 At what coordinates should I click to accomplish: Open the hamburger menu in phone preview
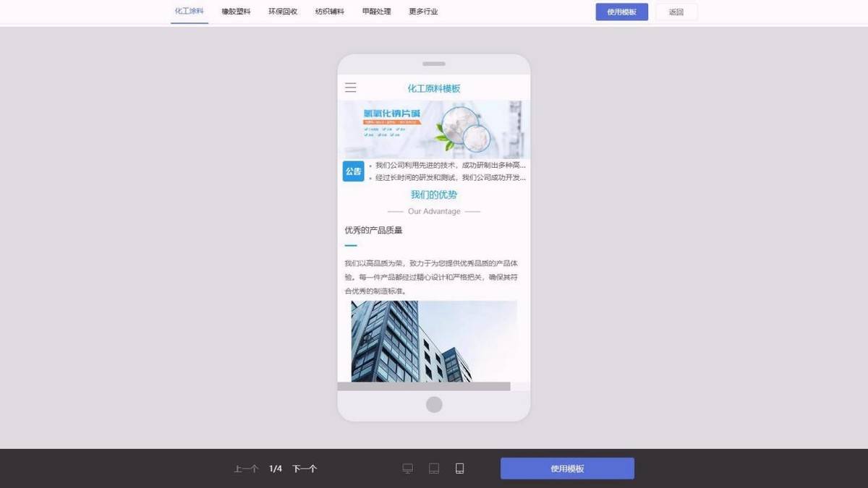(351, 88)
